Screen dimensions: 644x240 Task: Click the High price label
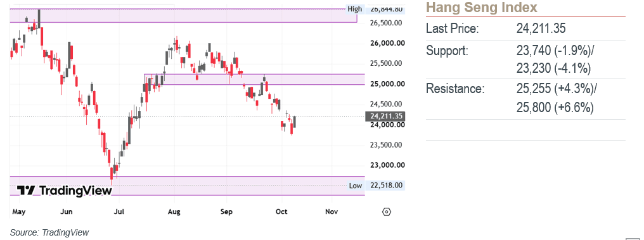pyautogui.click(x=354, y=9)
